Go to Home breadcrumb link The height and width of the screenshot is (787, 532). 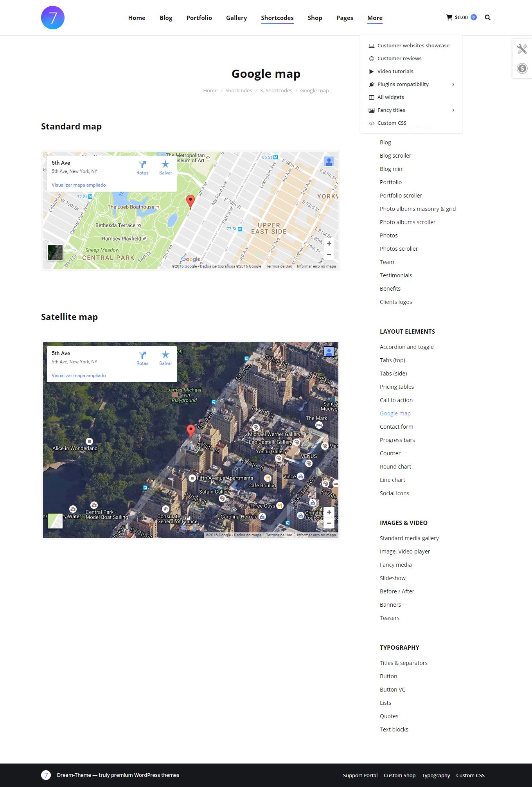pyautogui.click(x=210, y=91)
